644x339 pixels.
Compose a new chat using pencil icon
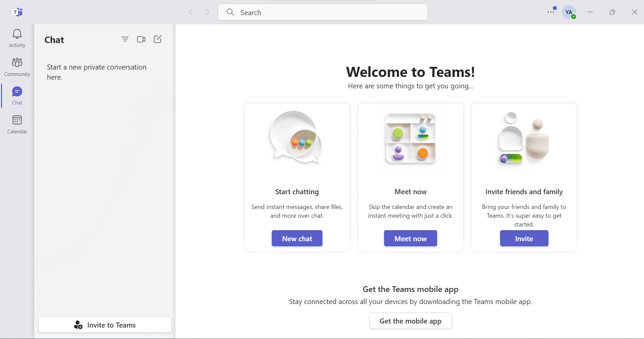pos(157,39)
